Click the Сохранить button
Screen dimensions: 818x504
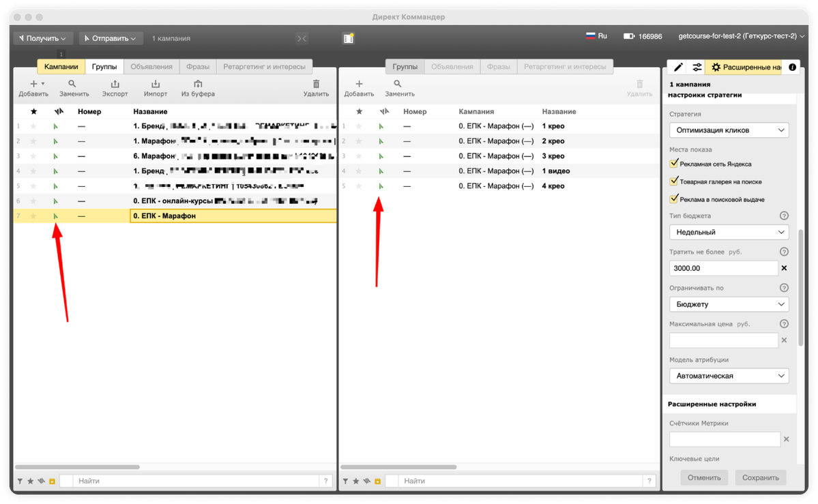coord(760,477)
